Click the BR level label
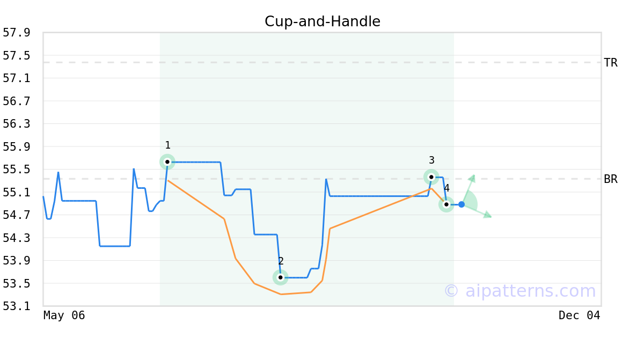 tap(611, 179)
